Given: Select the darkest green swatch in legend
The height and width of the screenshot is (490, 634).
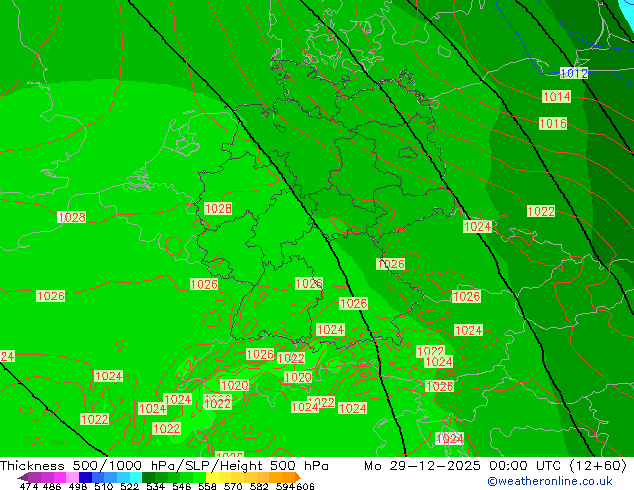Looking at the screenshot, I should pyautogui.click(x=148, y=477).
